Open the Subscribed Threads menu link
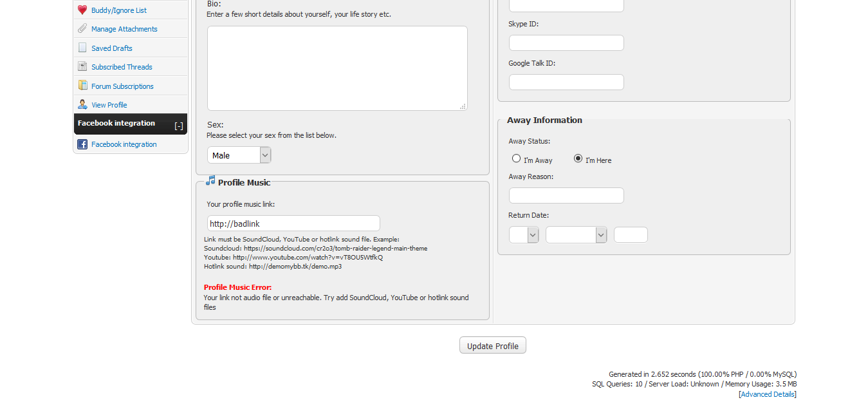Viewport: 868px width, 409px height. pos(122,67)
